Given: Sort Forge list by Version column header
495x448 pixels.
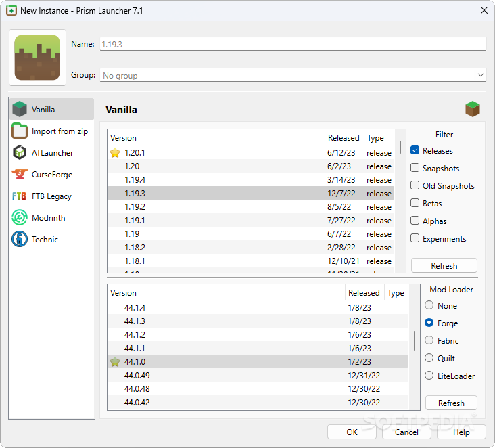Looking at the screenshot, I should [226, 292].
